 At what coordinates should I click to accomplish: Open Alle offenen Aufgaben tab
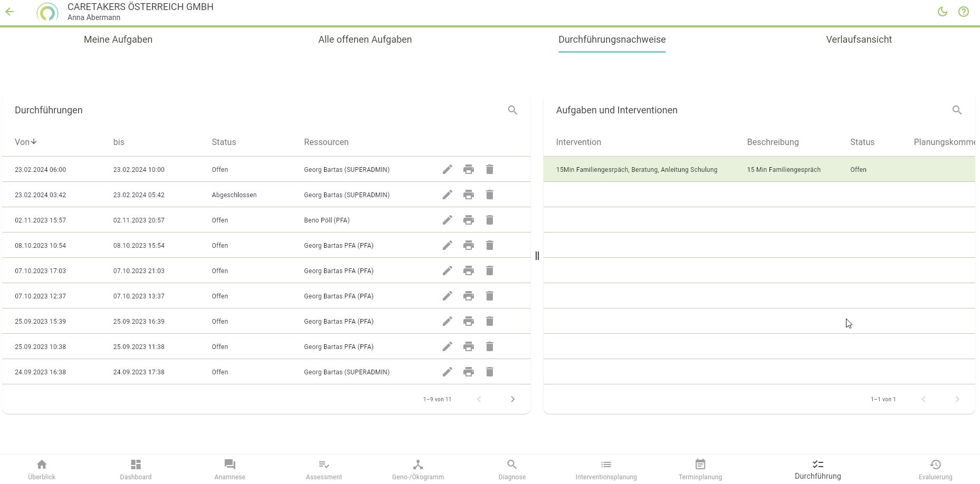[x=365, y=40]
